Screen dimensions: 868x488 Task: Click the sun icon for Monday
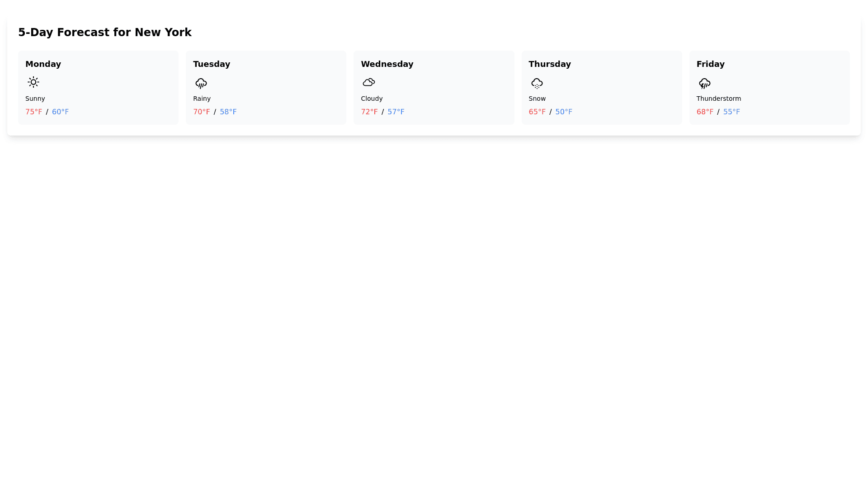[x=33, y=82]
